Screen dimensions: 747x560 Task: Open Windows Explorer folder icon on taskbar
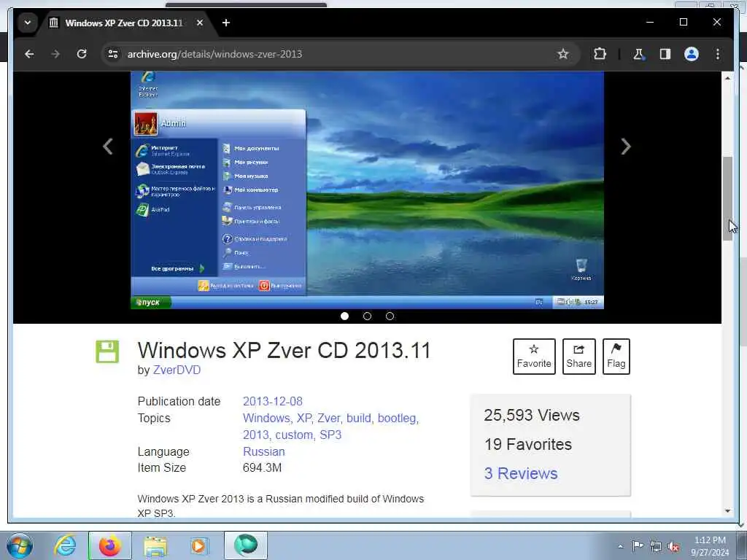click(156, 546)
